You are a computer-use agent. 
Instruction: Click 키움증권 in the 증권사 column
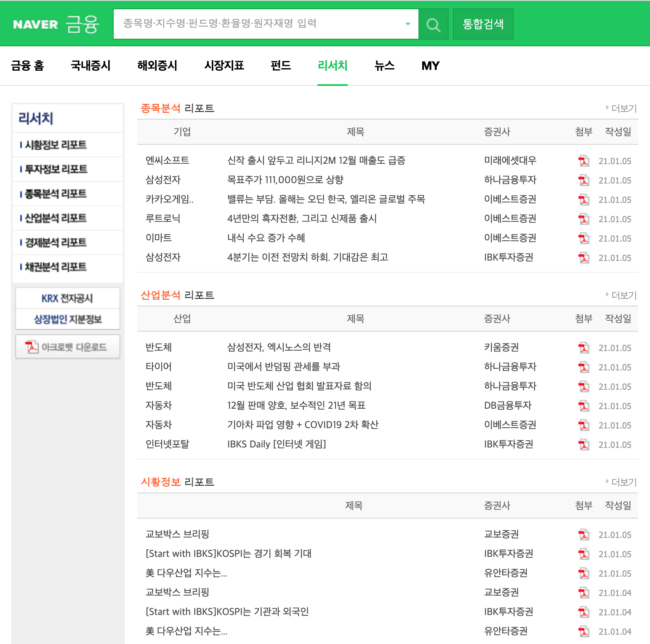click(x=501, y=347)
